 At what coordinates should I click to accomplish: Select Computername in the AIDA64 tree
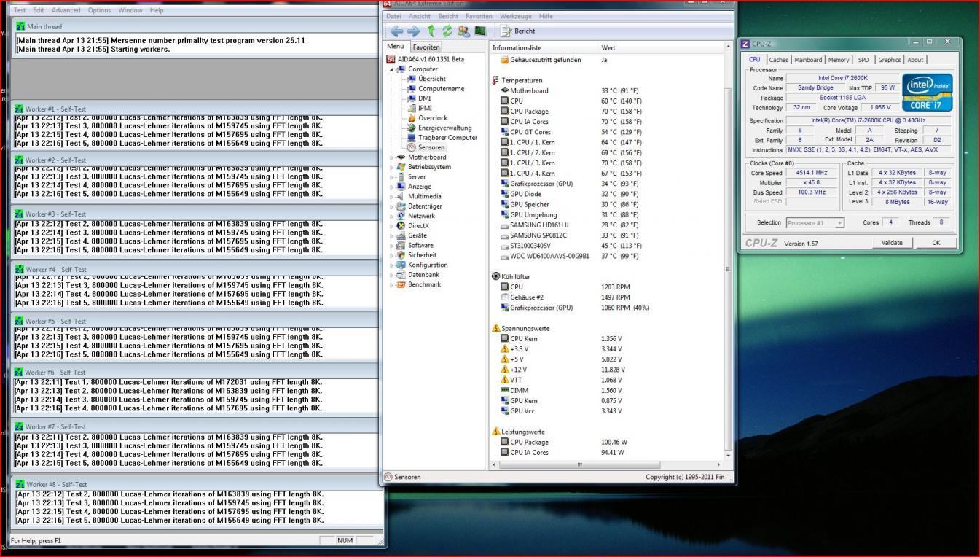(x=441, y=89)
